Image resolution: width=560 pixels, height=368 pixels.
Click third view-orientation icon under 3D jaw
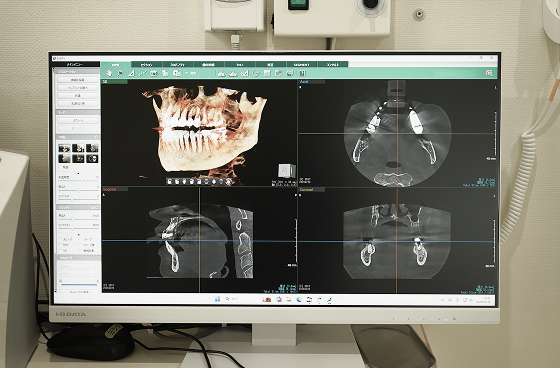pyautogui.click(x=184, y=181)
